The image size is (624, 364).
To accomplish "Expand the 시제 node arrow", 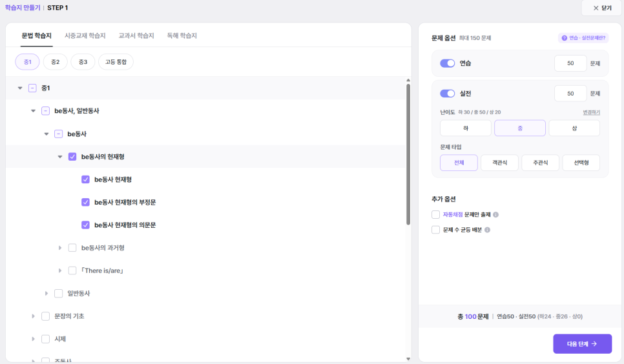I will [33, 339].
